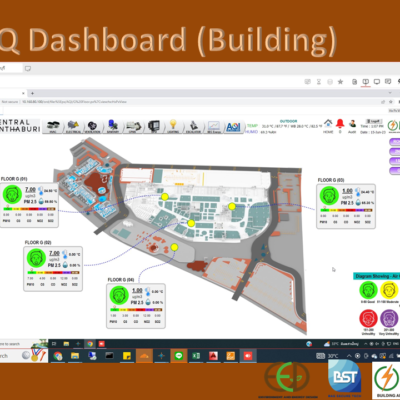This screenshot has width=400, height=400.
Task: Open the yellow Sticky Notes taskbar icon
Action: coord(127,356)
